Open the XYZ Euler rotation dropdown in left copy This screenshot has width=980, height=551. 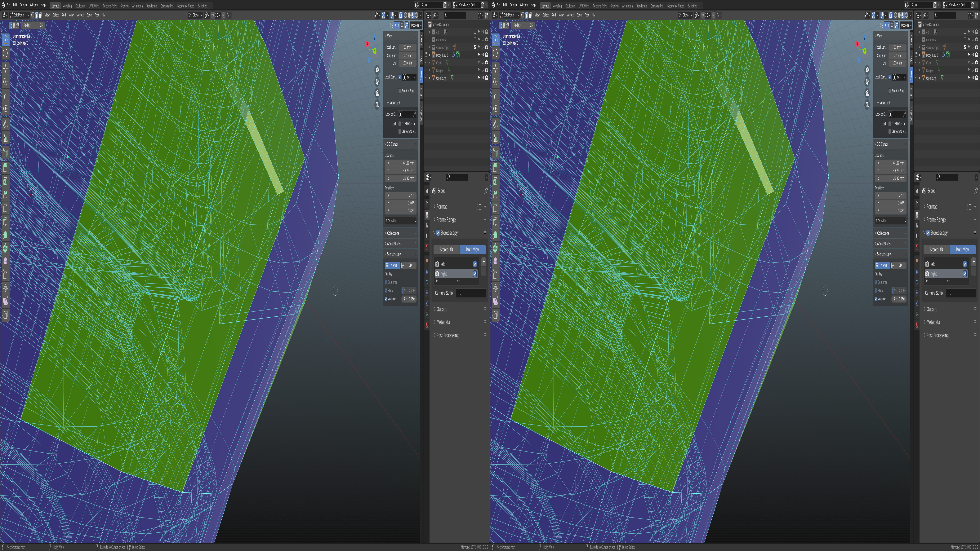coord(401,221)
